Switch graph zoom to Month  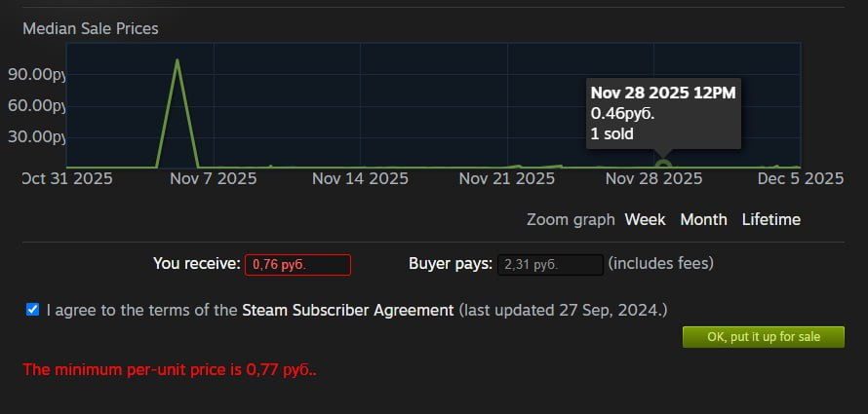pyautogui.click(x=703, y=219)
